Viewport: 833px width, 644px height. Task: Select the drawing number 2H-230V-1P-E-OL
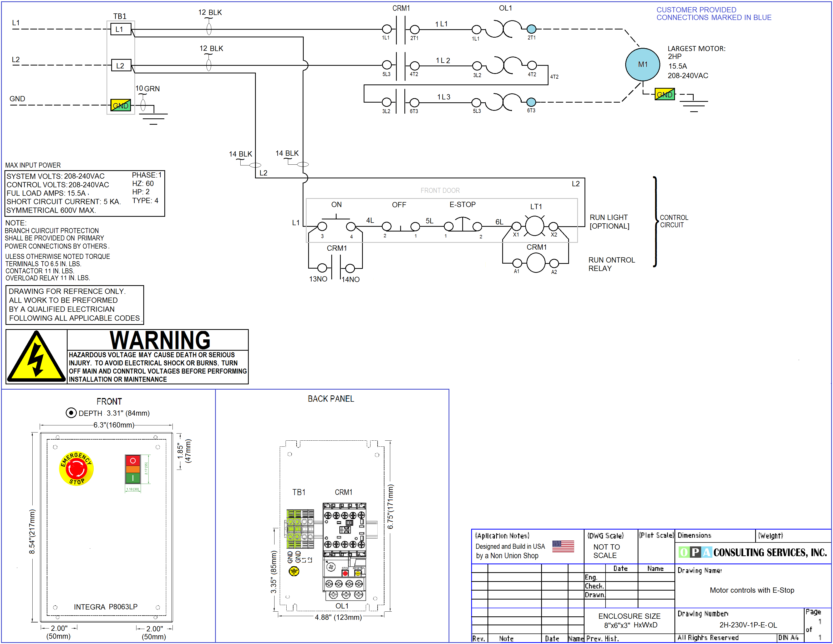(748, 625)
